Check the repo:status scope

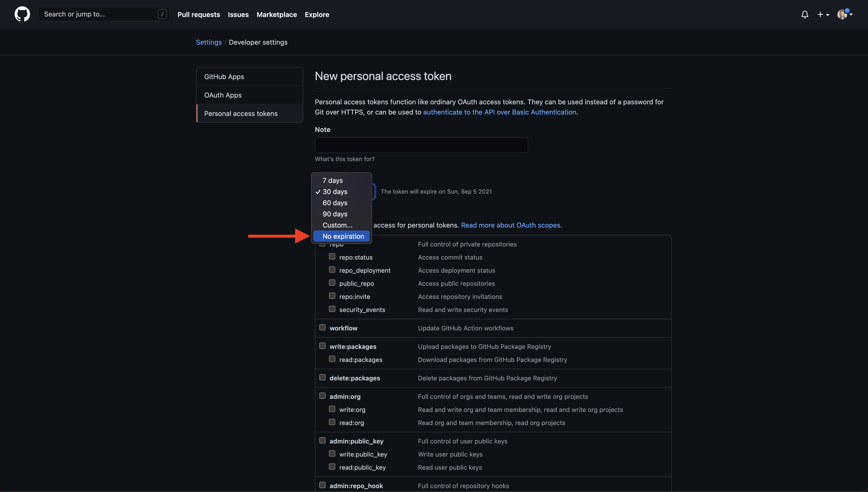[332, 256]
